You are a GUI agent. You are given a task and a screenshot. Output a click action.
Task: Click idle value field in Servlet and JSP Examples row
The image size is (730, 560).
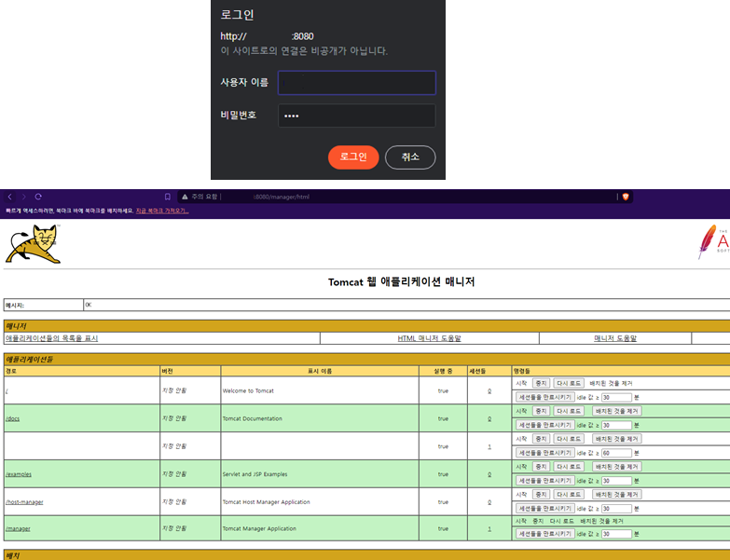616,481
